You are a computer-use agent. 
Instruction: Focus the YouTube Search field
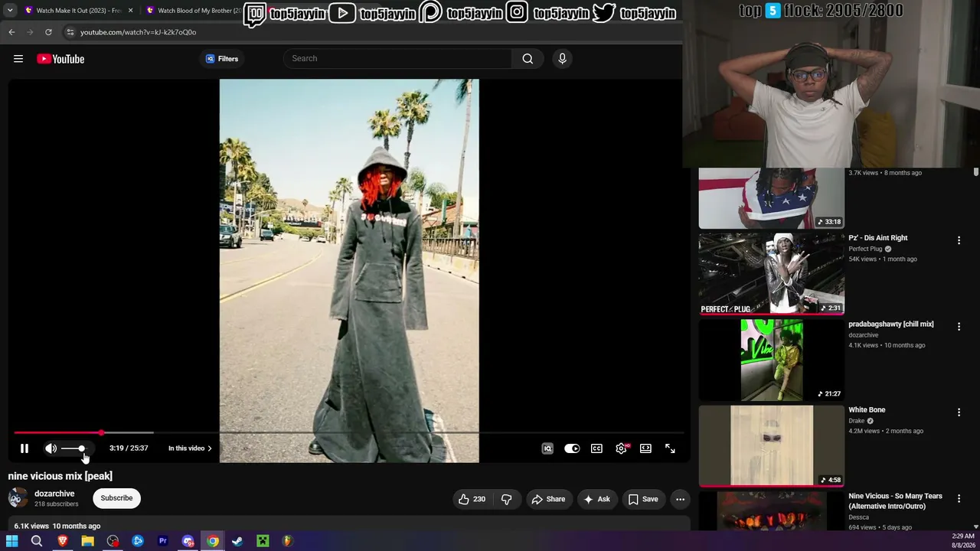point(397,59)
